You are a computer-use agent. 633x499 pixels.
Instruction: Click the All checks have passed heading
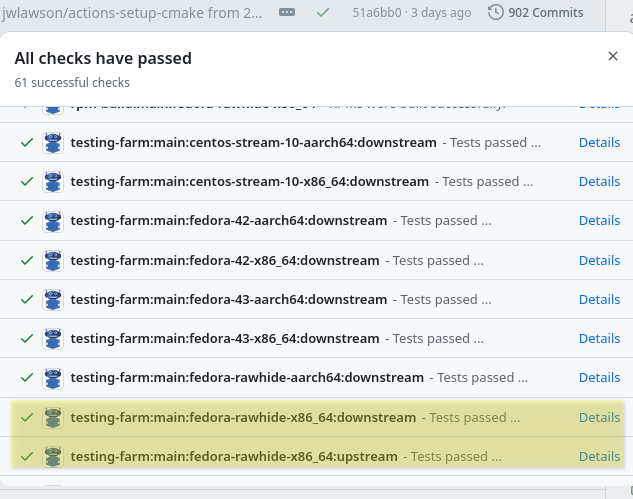tap(103, 59)
